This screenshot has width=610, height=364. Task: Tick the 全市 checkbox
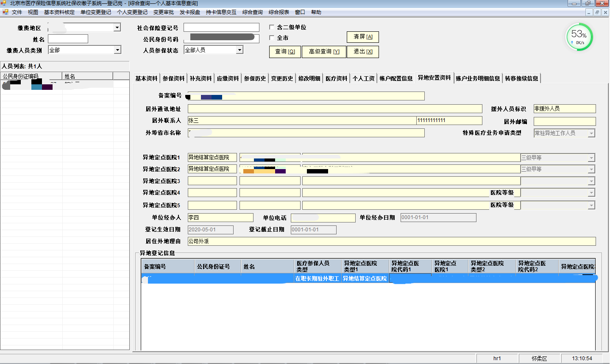[272, 38]
